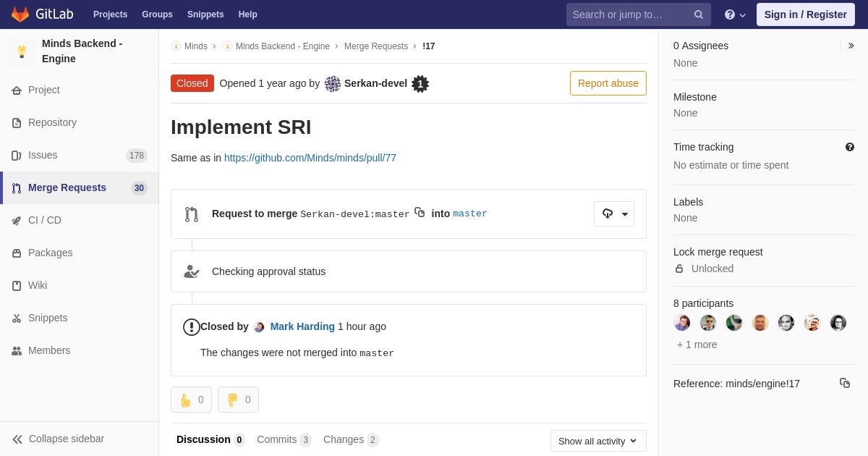This screenshot has width=868, height=456.
Task: Click the Mark Harding name link
Action: click(302, 326)
